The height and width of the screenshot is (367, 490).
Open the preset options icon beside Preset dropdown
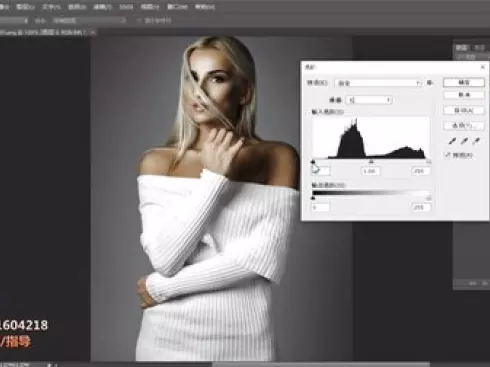point(430,83)
